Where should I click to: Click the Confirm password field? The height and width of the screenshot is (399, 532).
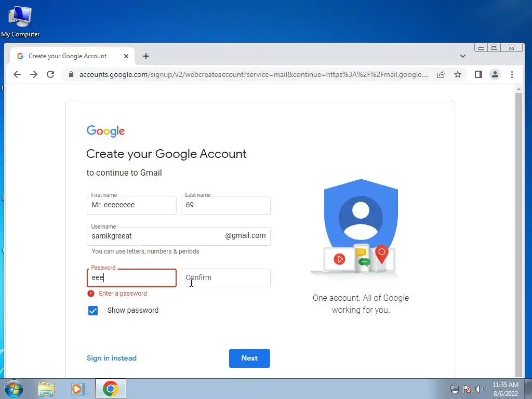pyautogui.click(x=225, y=278)
